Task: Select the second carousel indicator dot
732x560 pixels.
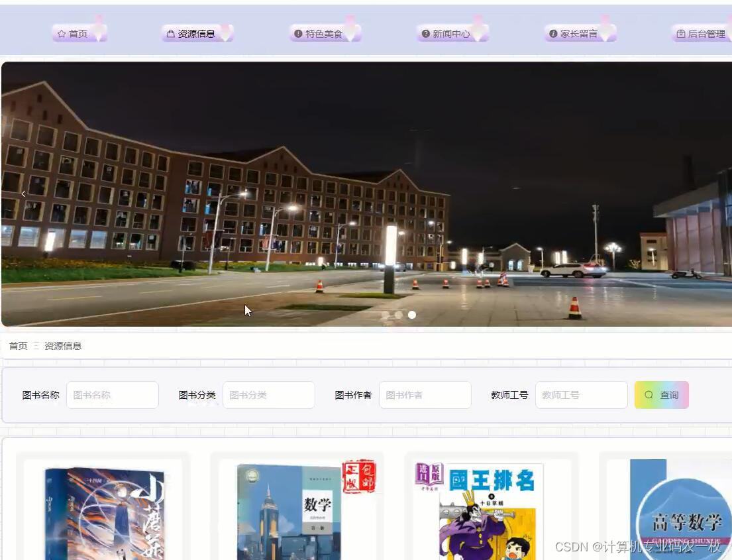Action: 399,315
